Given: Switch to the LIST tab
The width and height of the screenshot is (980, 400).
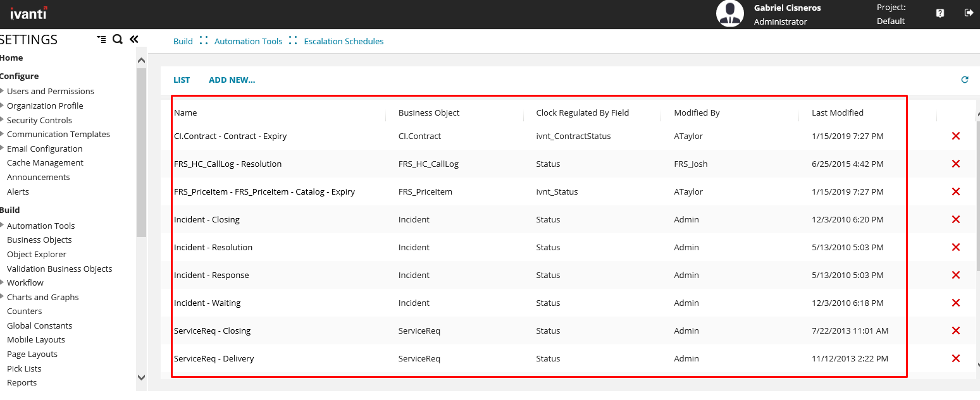Looking at the screenshot, I should [x=182, y=80].
